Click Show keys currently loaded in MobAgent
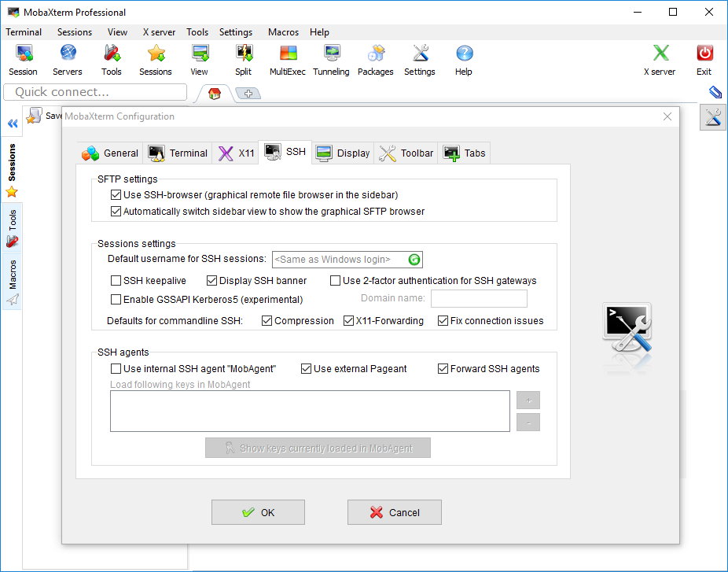Image resolution: width=728 pixels, height=572 pixels. (x=318, y=448)
